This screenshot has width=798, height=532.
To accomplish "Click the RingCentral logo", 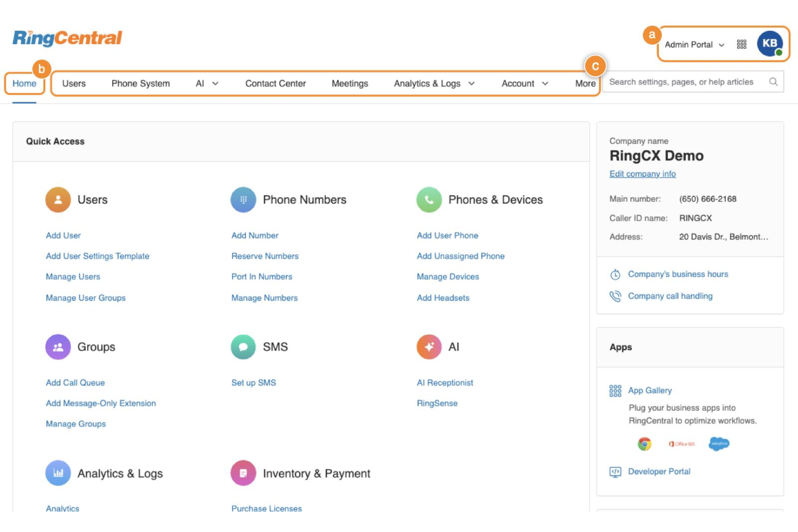I will (67, 38).
